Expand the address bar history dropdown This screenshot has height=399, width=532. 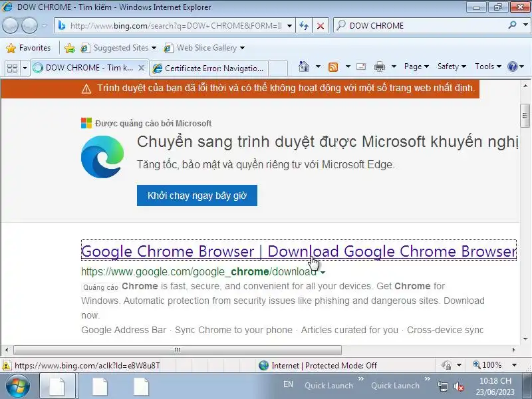[x=289, y=26]
